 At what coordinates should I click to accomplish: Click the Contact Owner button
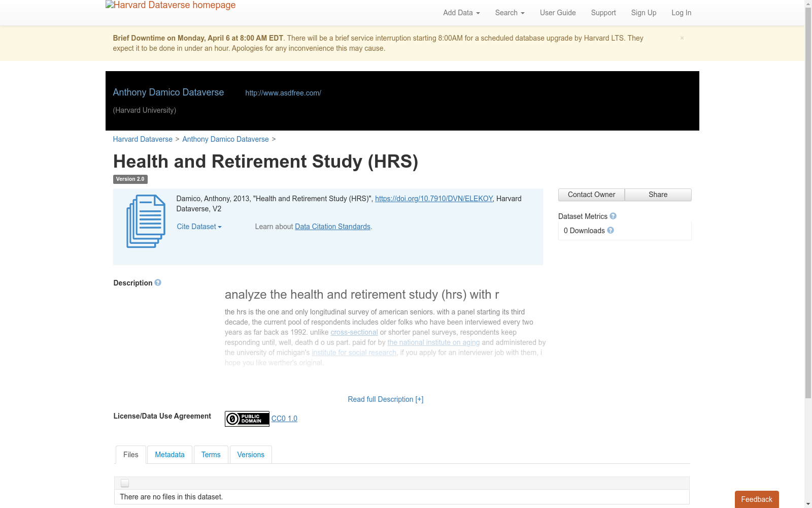point(592,195)
